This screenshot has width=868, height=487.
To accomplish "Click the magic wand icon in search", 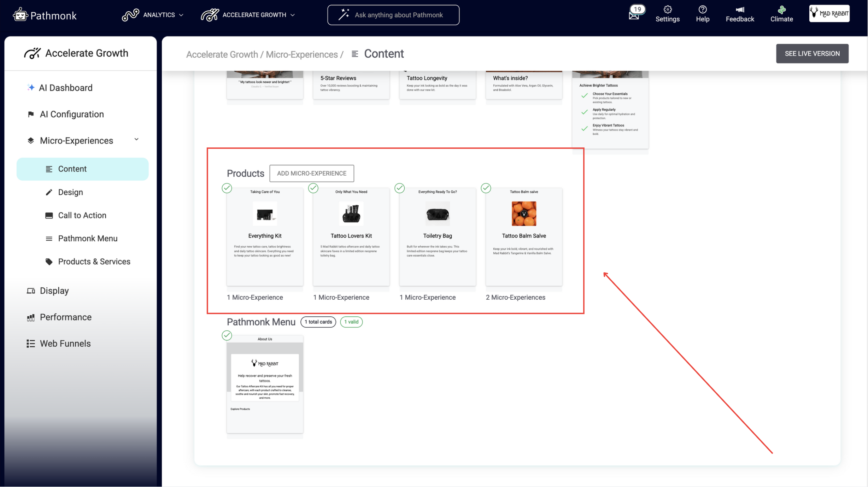I will click(344, 15).
